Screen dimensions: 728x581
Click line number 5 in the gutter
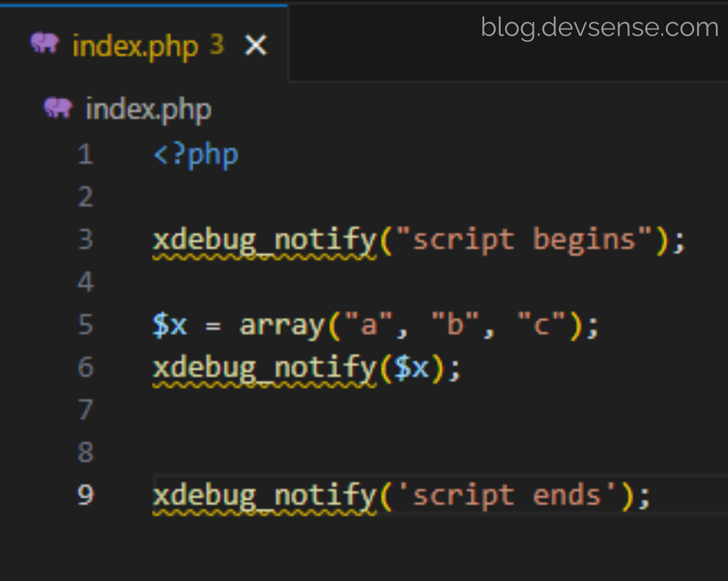coord(85,324)
